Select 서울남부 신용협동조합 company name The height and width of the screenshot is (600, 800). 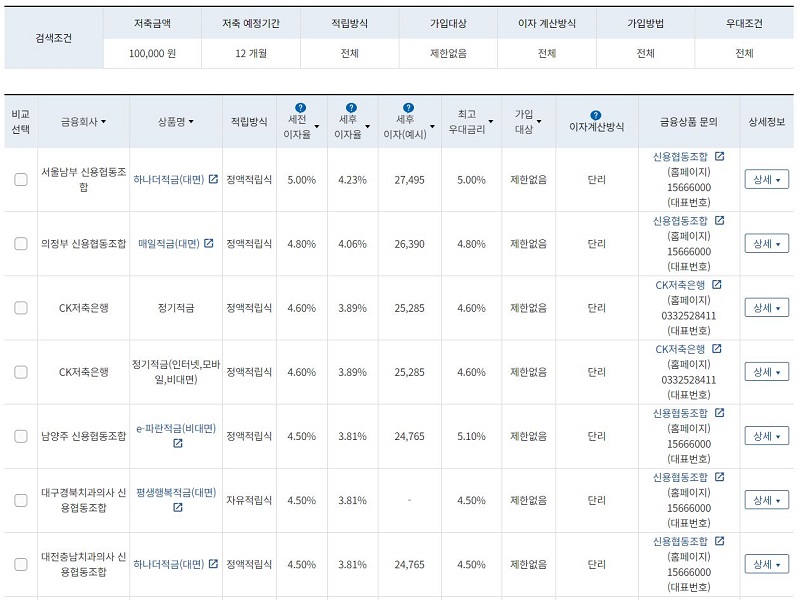84,179
